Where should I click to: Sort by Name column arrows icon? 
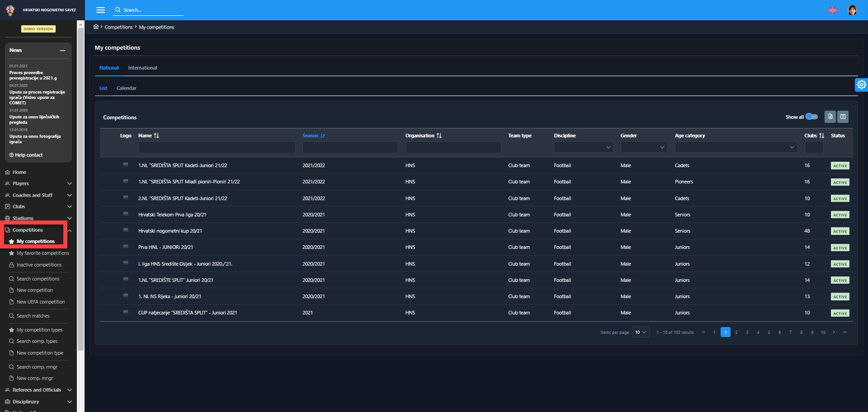pos(156,136)
